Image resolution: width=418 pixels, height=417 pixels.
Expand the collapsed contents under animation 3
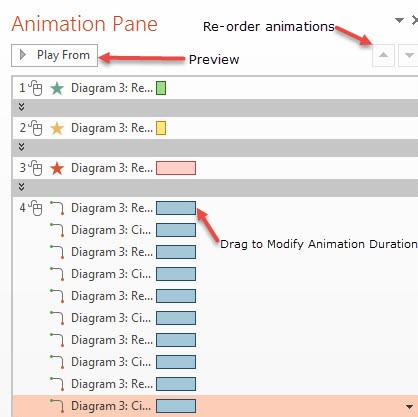click(21, 187)
